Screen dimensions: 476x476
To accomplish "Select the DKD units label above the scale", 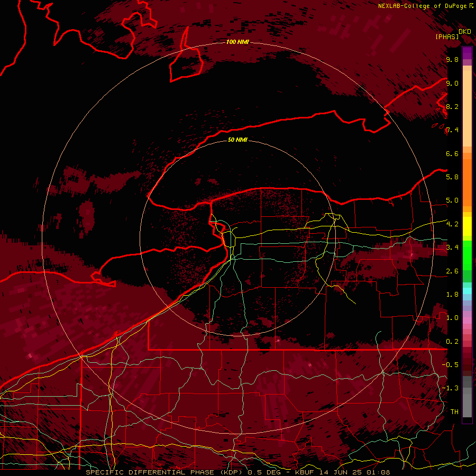I will pyautogui.click(x=465, y=32).
